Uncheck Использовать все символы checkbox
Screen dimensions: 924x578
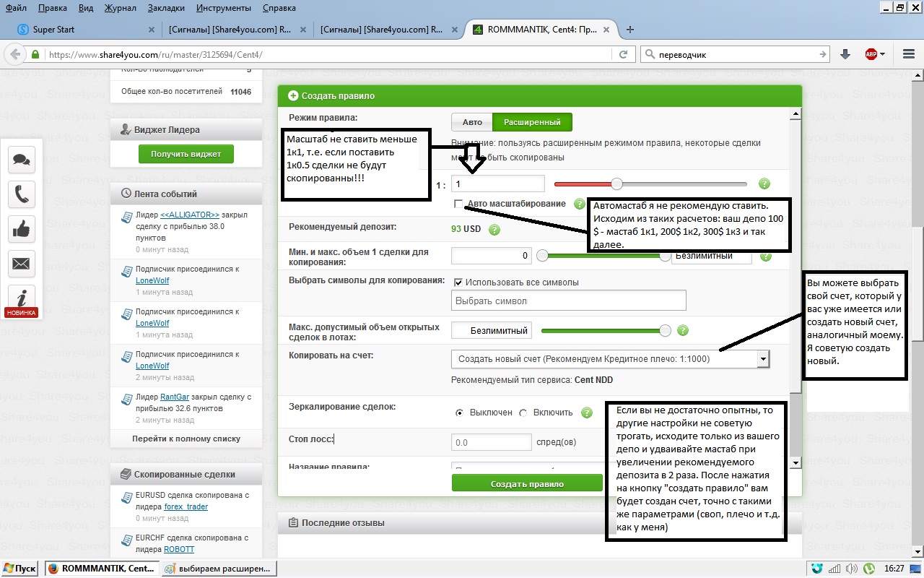tap(458, 282)
